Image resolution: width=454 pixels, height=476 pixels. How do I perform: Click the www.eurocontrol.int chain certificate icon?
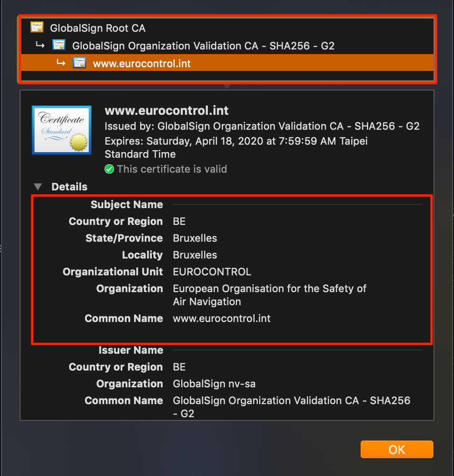click(x=79, y=63)
